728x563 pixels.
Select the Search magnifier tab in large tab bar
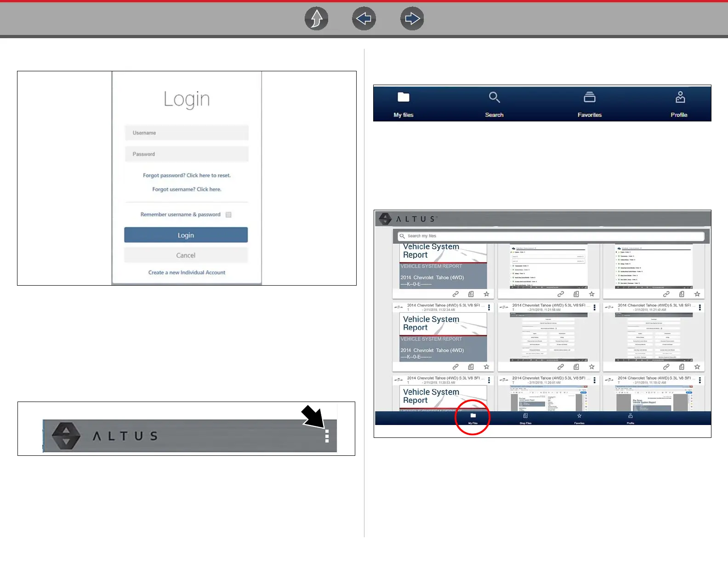pos(494,104)
